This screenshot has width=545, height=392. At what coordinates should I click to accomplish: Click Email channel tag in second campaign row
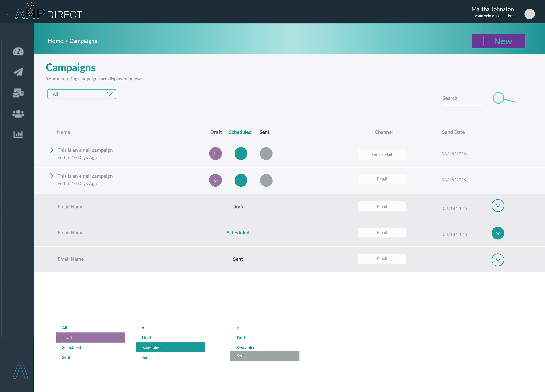(x=382, y=179)
